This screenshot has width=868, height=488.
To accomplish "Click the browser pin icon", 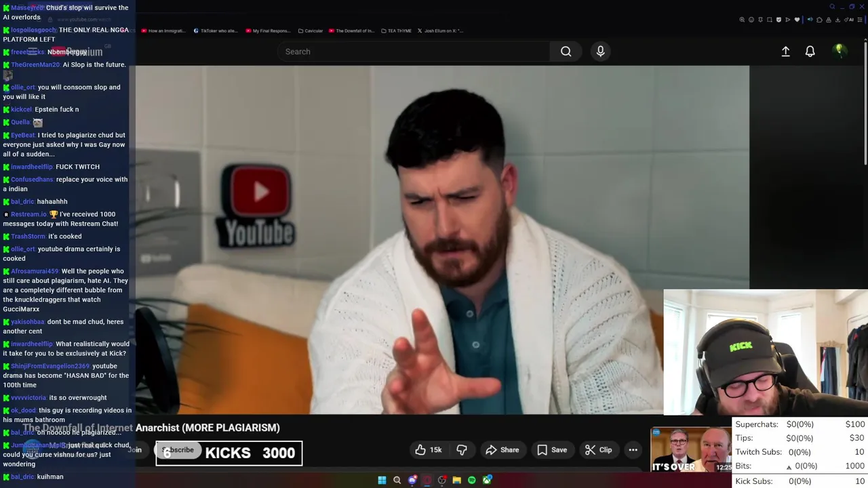I will [760, 20].
